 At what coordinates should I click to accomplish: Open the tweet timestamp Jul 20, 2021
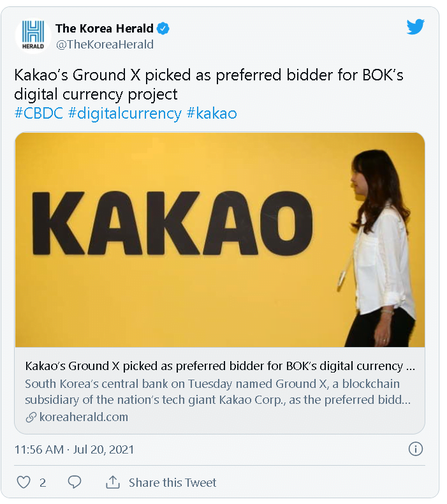pyautogui.click(x=74, y=449)
